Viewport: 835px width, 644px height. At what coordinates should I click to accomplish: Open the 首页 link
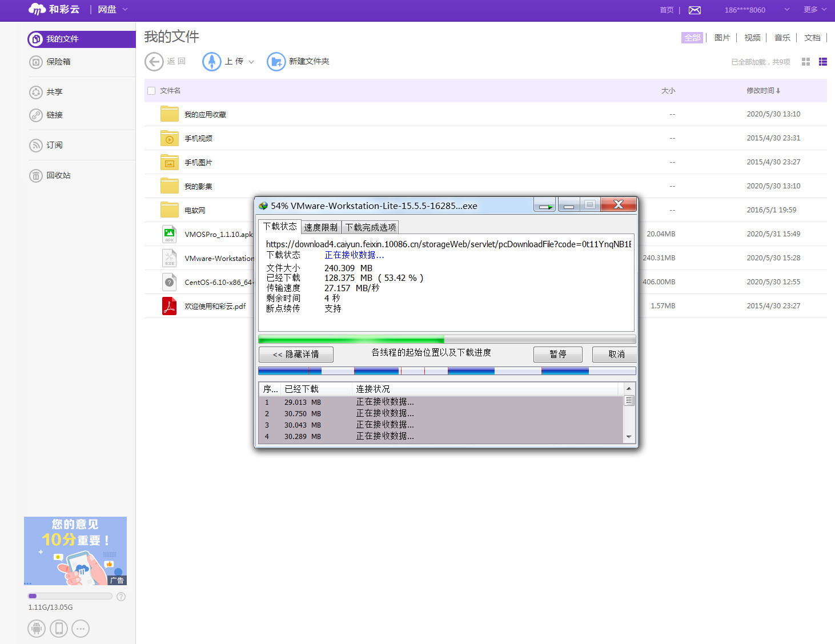667,10
